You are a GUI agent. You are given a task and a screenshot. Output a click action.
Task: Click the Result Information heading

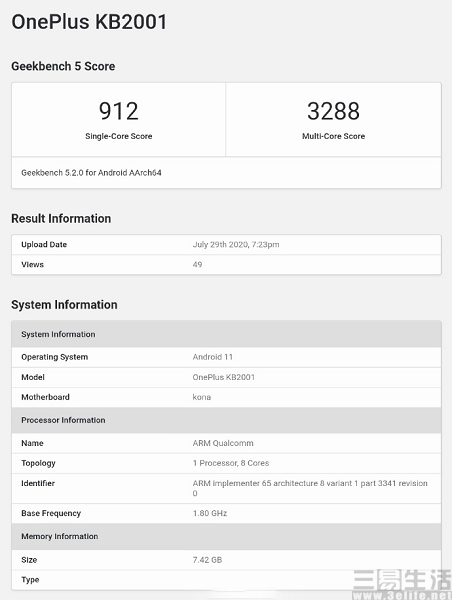tap(61, 218)
